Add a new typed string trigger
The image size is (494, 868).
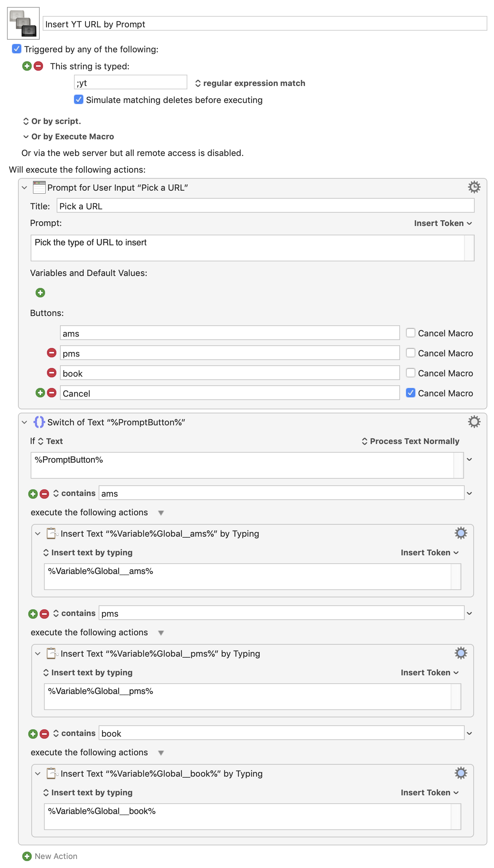[x=27, y=66]
